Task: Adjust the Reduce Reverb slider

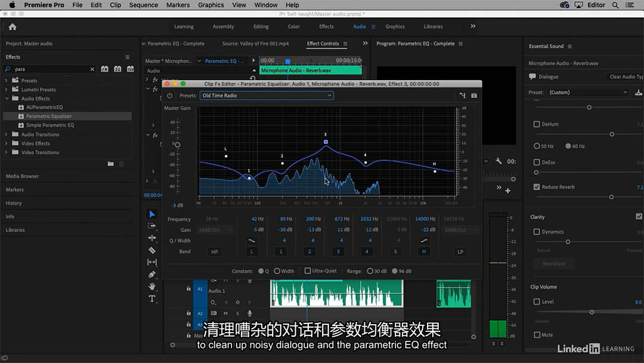Action: pyautogui.click(x=612, y=198)
